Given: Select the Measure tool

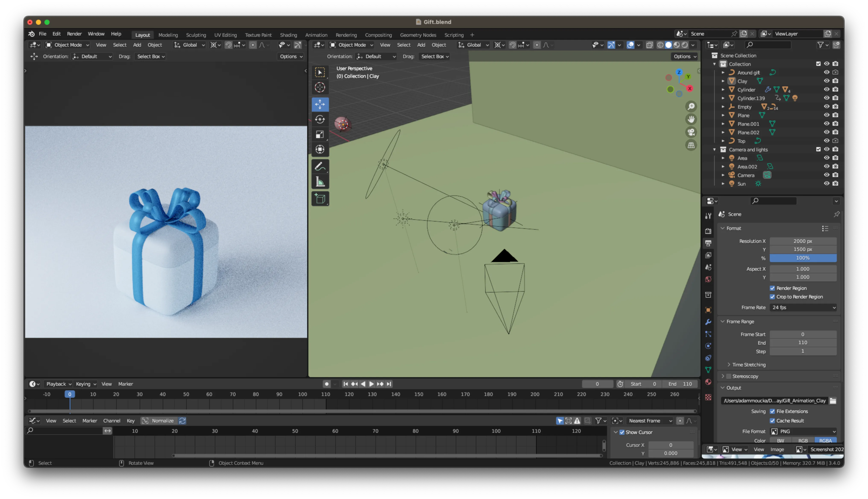Looking at the screenshot, I should click(x=320, y=182).
